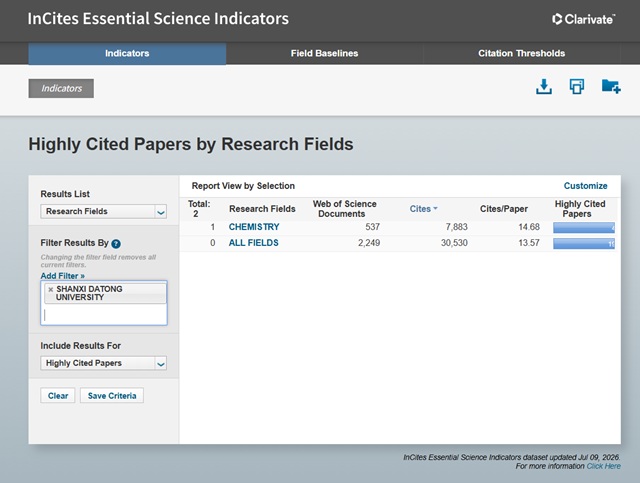The image size is (640, 483).
Task: Open the Field Baselines tab
Action: tap(324, 53)
